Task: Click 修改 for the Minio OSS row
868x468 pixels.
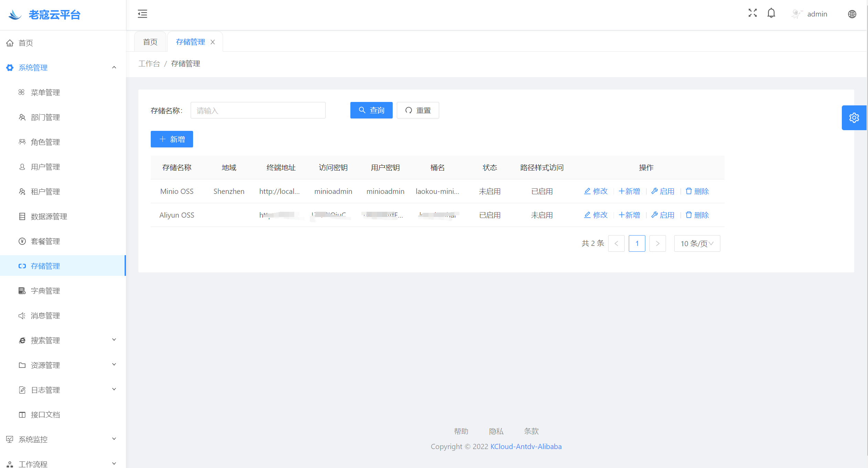Action: [596, 191]
